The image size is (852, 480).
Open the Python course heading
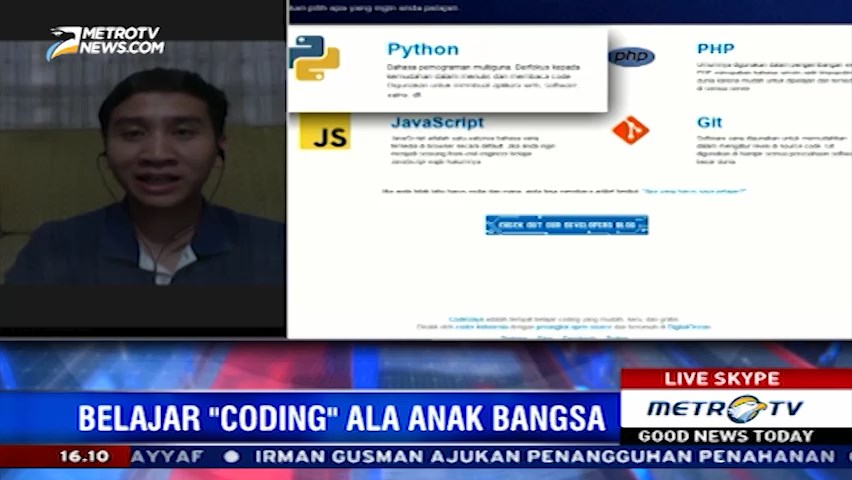(x=423, y=49)
